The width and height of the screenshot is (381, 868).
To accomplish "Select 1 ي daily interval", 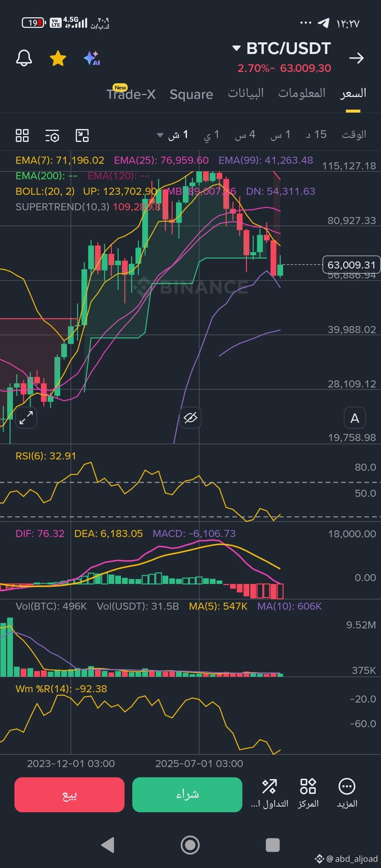I will [x=211, y=135].
